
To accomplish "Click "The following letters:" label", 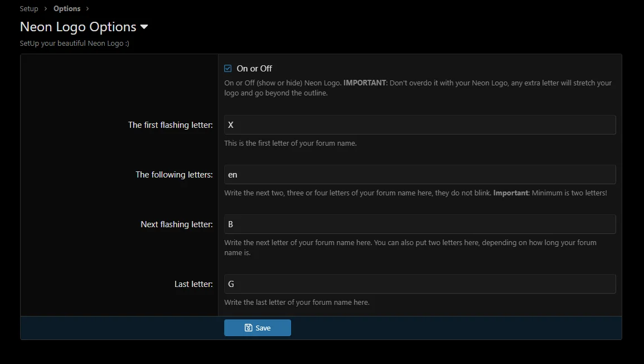I will (x=174, y=175).
